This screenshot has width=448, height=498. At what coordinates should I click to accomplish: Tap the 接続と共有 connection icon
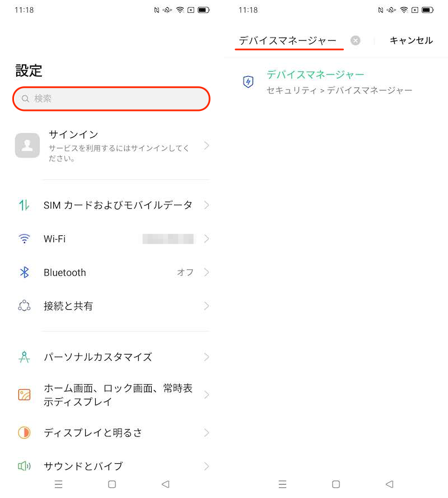click(24, 306)
